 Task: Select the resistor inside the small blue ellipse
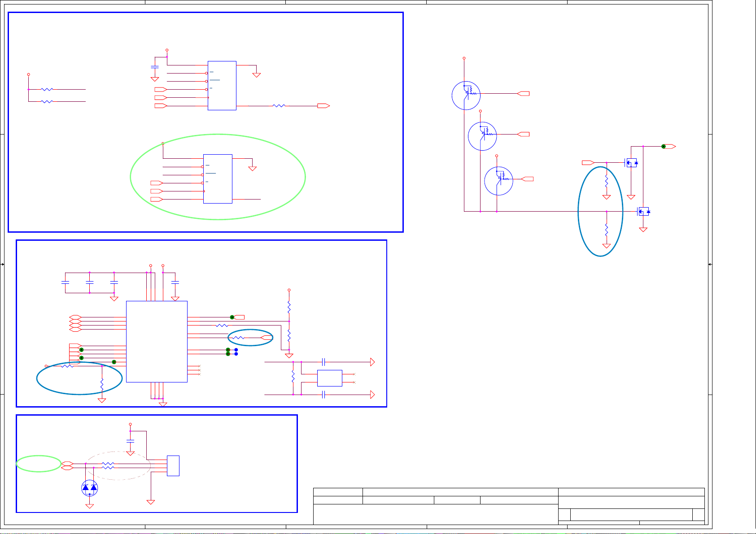coord(239,338)
